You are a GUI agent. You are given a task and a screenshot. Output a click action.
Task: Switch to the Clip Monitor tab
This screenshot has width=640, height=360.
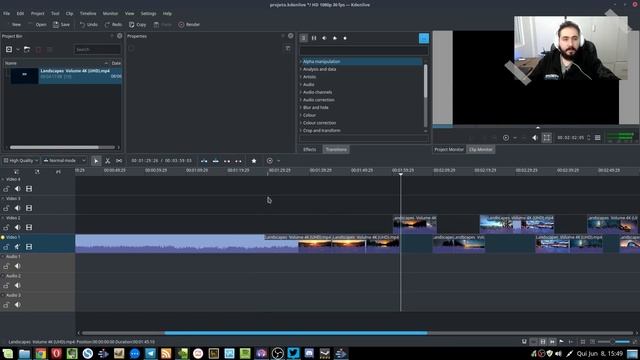point(480,149)
